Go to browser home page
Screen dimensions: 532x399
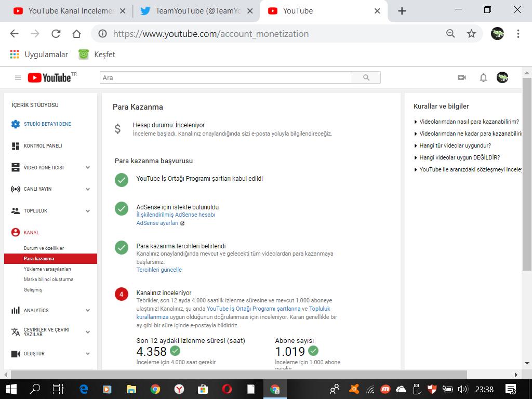[77, 34]
